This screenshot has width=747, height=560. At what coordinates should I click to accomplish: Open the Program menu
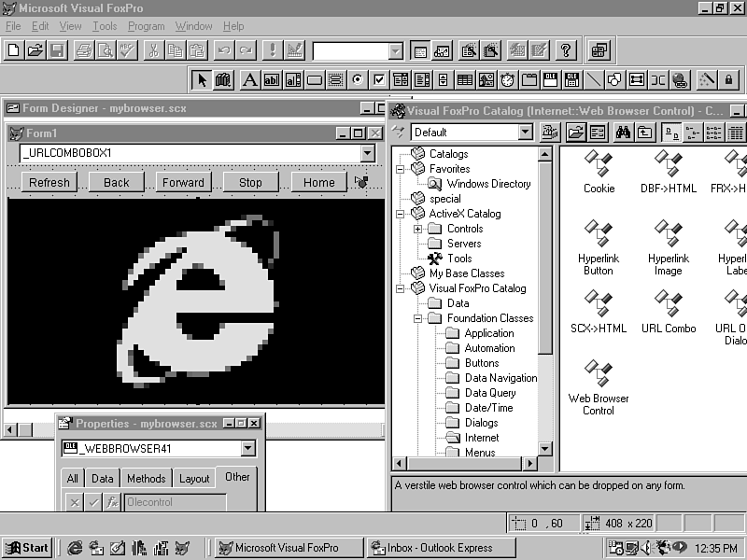(x=146, y=26)
